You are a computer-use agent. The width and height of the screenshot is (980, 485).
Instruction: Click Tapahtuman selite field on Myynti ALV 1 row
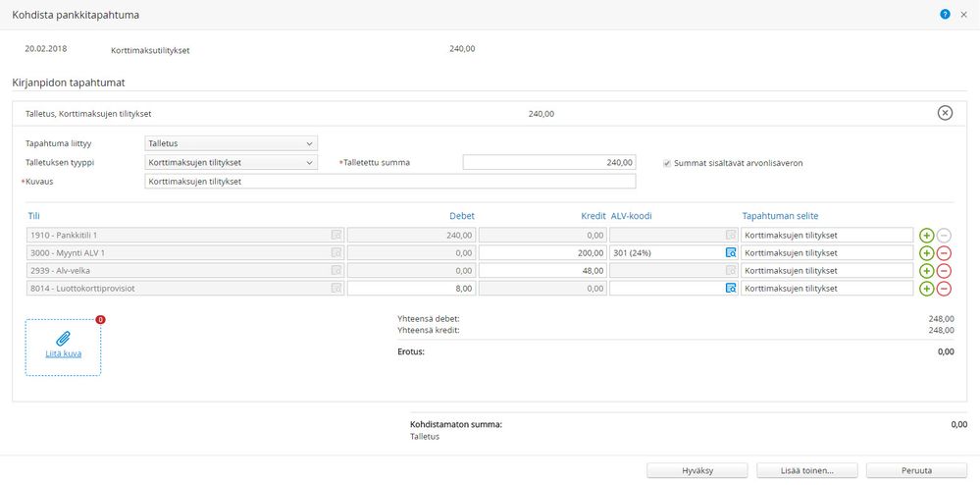[x=827, y=253]
